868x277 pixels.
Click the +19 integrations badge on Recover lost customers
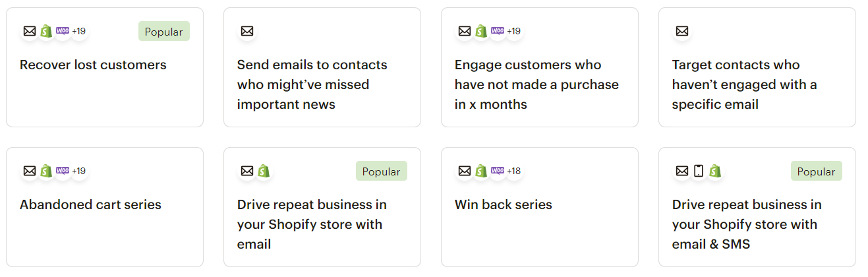point(79,31)
